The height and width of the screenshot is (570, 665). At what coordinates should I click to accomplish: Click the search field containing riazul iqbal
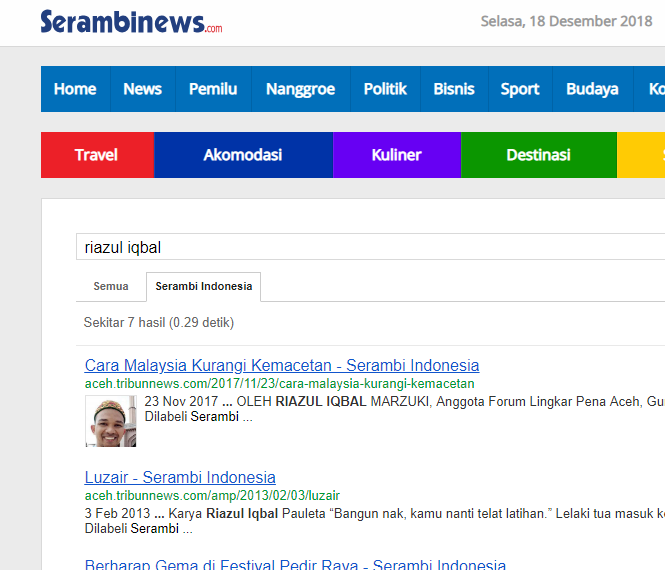coord(370,247)
